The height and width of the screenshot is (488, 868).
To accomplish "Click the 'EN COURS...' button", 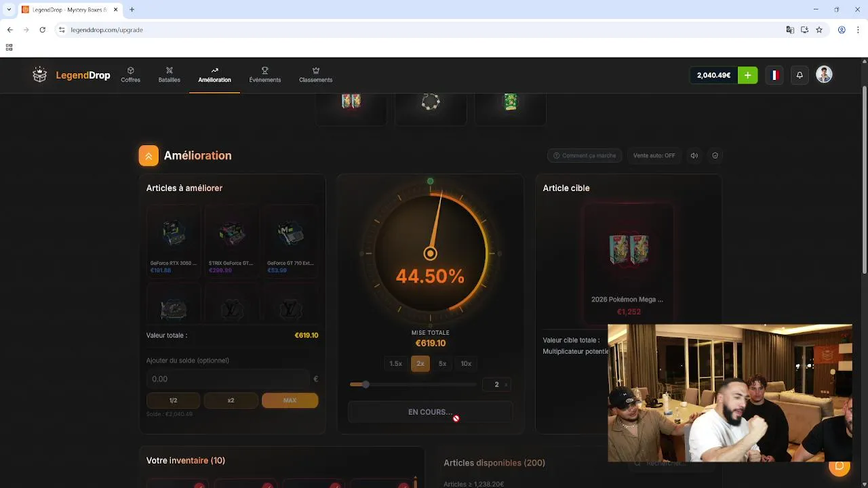I will point(430,412).
